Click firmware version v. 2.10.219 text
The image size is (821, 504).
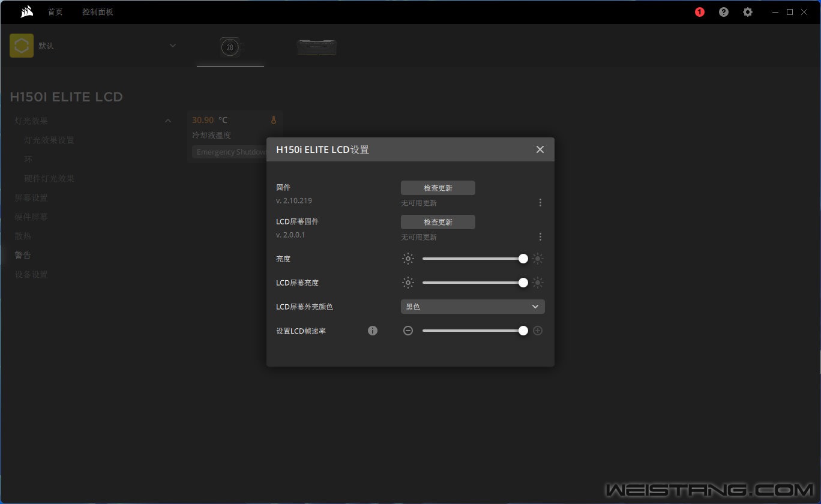pyautogui.click(x=294, y=200)
